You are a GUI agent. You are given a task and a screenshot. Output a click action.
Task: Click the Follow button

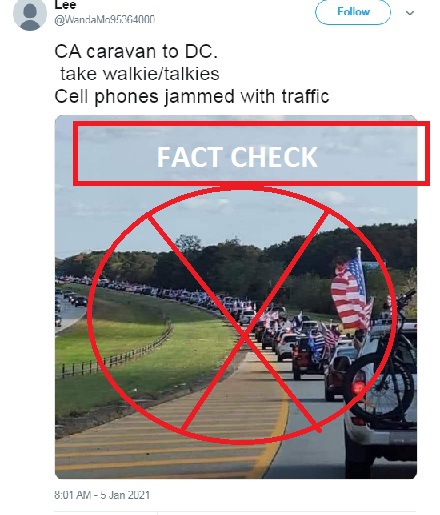pos(353,12)
